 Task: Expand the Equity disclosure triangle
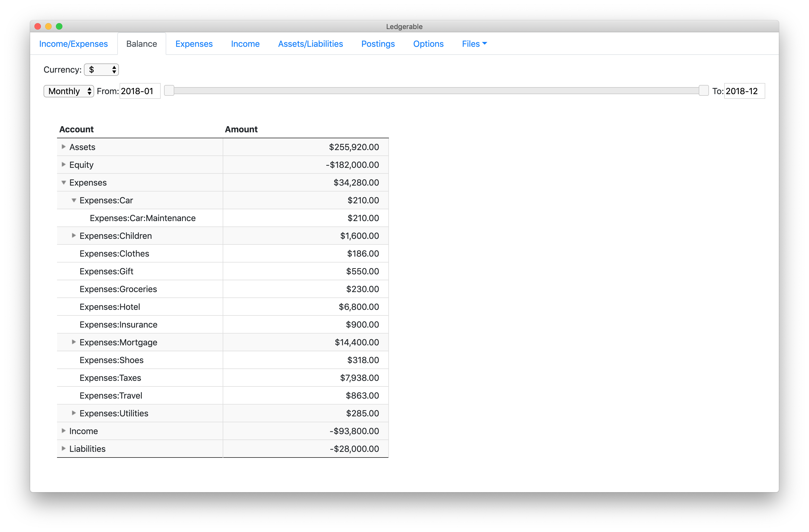point(63,165)
